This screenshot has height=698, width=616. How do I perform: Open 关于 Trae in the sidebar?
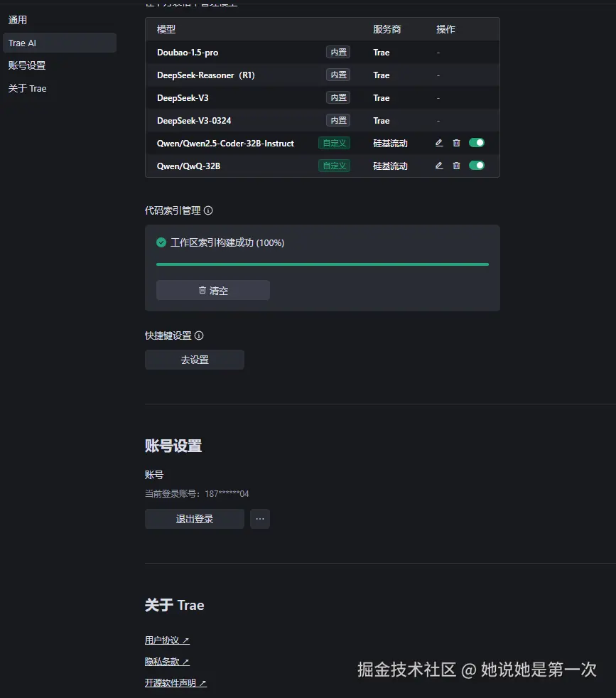point(28,88)
